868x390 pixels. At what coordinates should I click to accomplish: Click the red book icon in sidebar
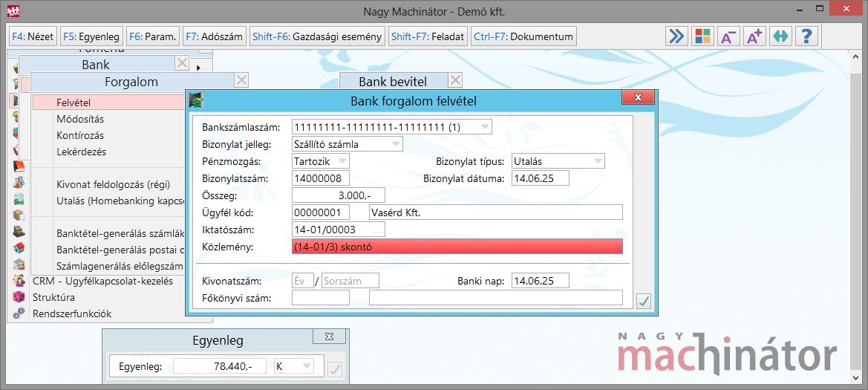[x=19, y=166]
